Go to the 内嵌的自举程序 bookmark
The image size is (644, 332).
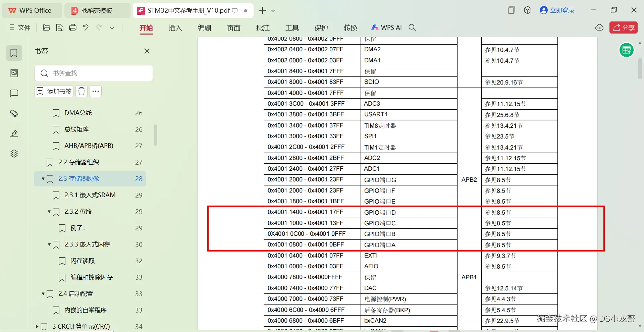click(x=85, y=310)
